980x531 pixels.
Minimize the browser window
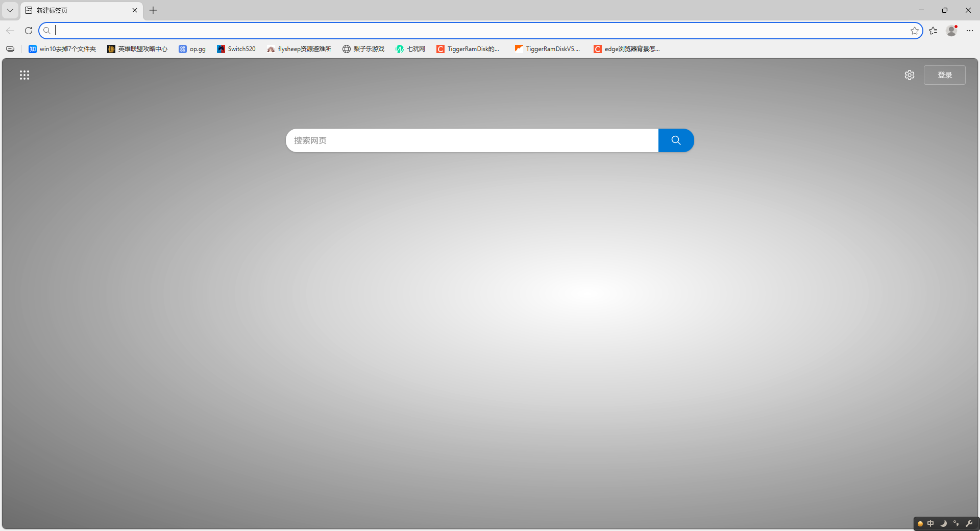point(921,10)
